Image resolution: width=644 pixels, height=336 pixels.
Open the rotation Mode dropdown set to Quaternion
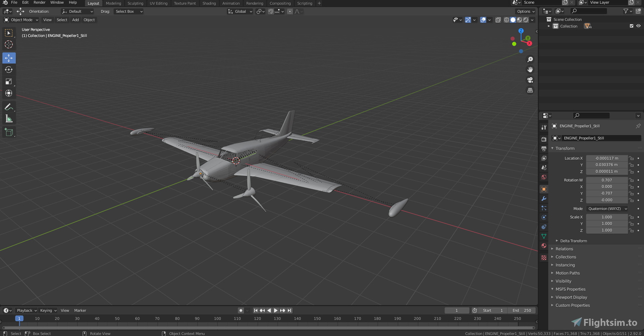[607, 209]
